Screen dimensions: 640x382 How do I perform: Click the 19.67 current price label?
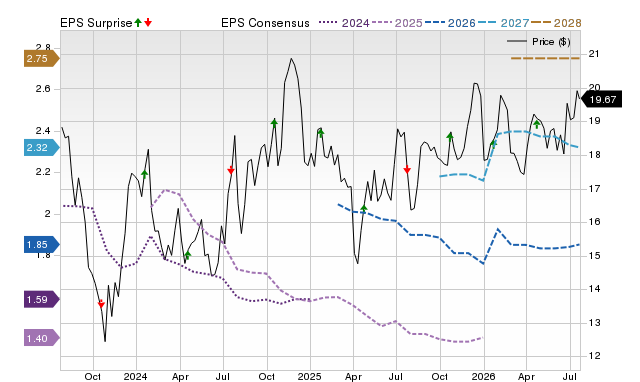[x=601, y=100]
